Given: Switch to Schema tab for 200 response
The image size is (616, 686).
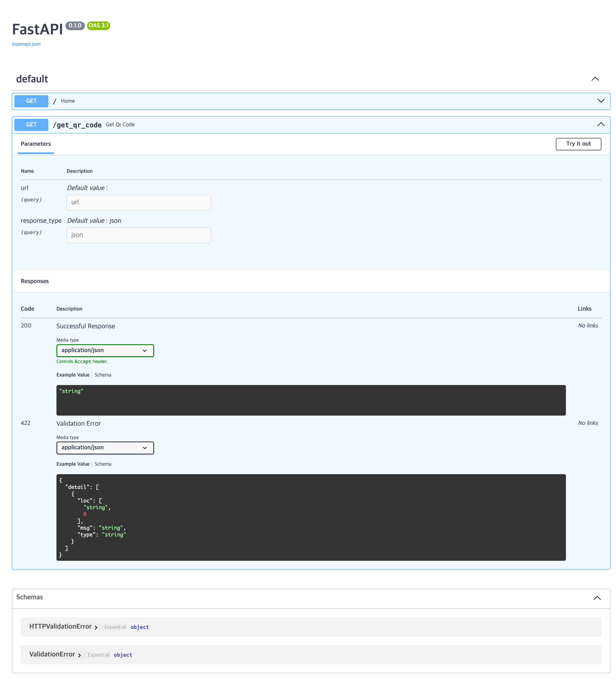Looking at the screenshot, I should (x=103, y=375).
